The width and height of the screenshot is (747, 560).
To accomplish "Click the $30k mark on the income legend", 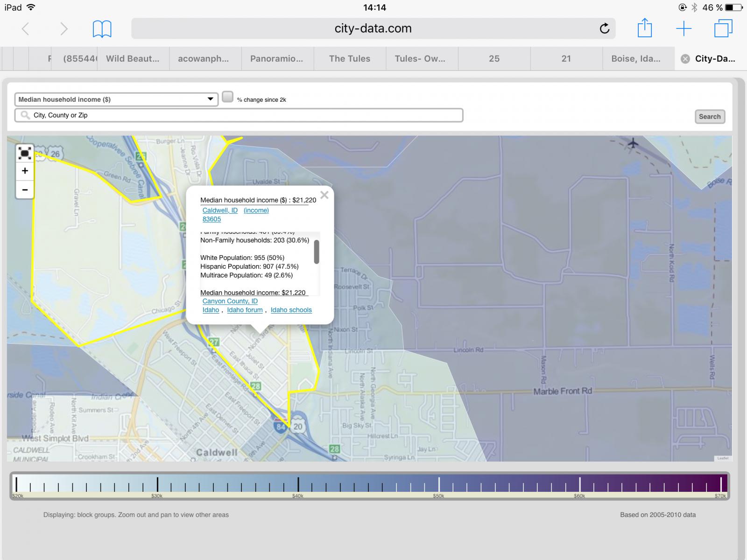I will [157, 484].
